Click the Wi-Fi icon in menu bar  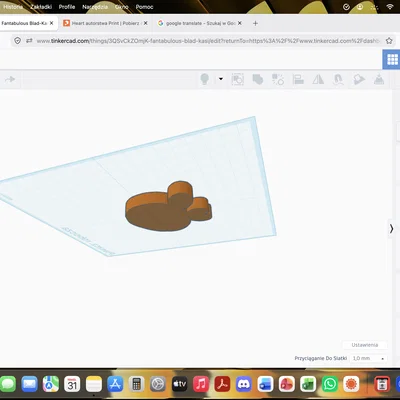pyautogui.click(x=390, y=7)
